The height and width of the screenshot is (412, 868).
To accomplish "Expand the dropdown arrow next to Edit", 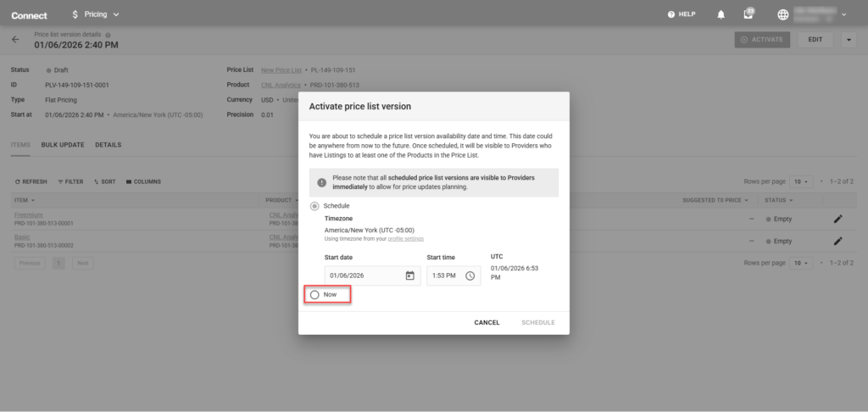I will (849, 40).
